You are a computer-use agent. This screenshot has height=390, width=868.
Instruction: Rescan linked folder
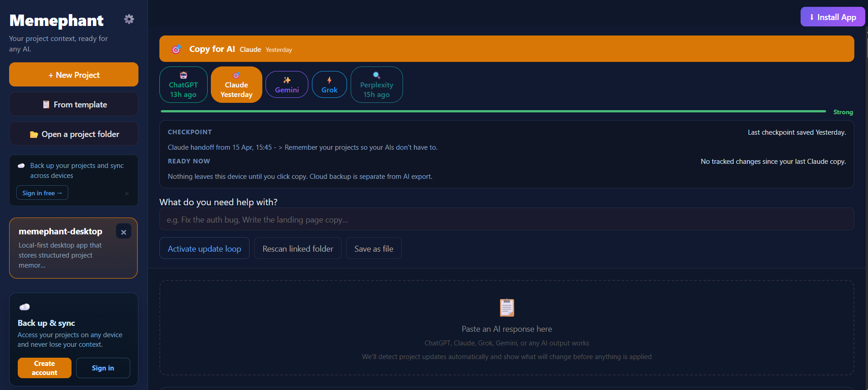click(298, 248)
